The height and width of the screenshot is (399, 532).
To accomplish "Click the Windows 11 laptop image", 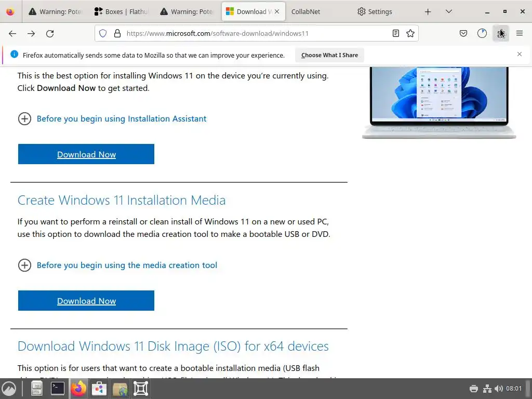I will point(439,103).
